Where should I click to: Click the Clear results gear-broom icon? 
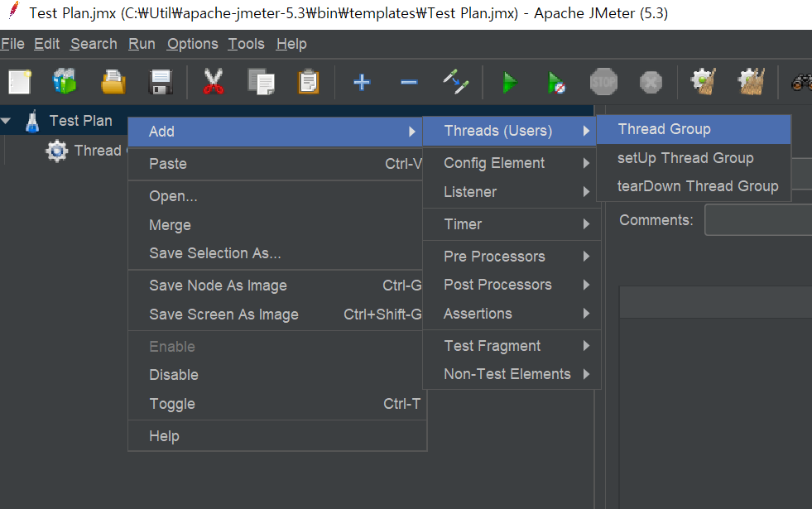click(704, 82)
